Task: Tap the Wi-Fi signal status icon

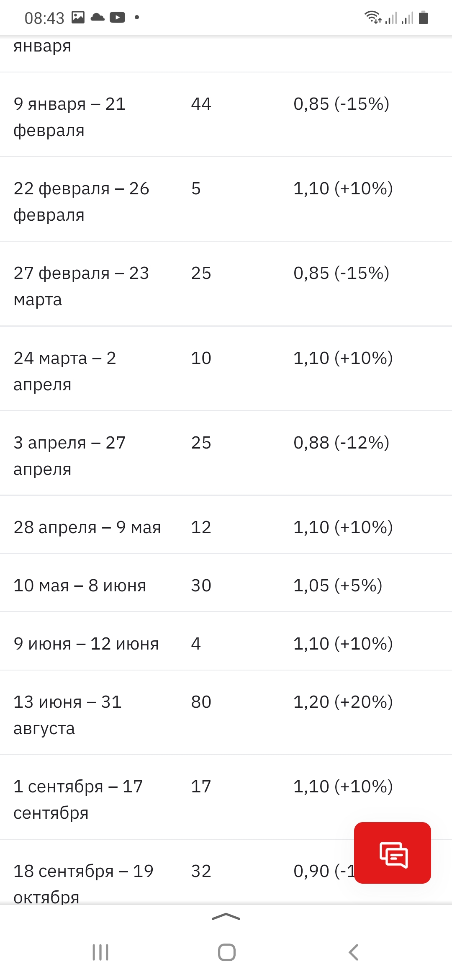Action: click(x=372, y=18)
